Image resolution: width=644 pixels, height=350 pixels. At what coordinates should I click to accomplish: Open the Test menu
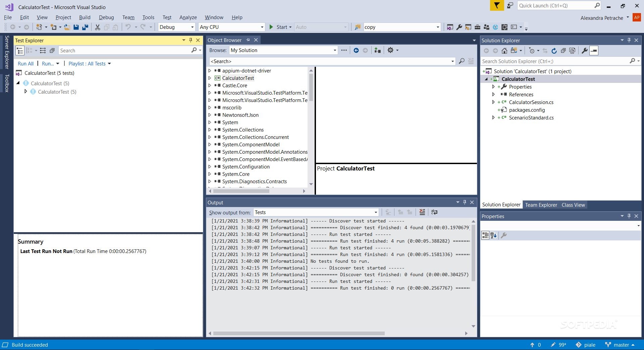click(167, 17)
